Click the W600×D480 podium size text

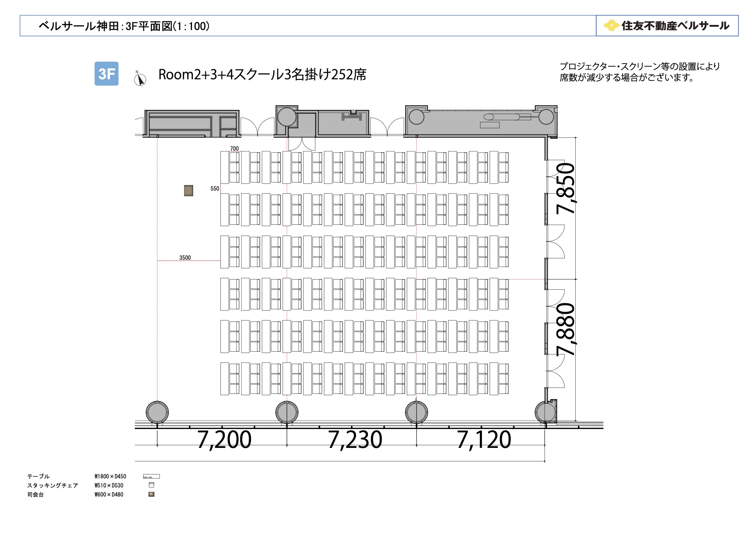pos(109,494)
